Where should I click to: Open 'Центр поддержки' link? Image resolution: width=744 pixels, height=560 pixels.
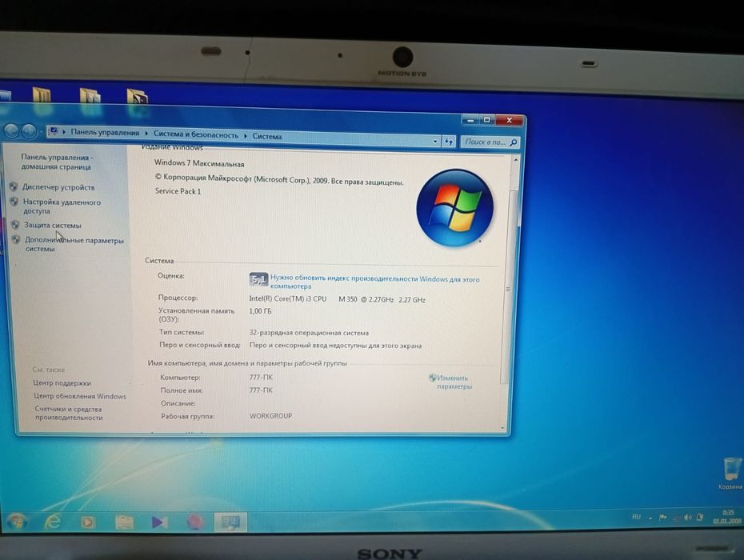click(62, 383)
